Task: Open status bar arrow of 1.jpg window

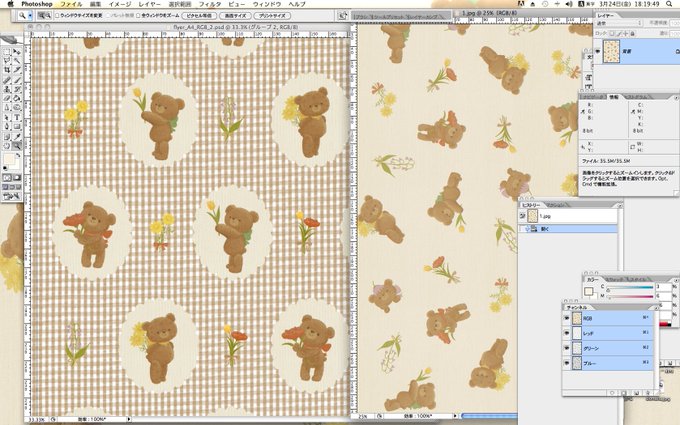Action: [x=455, y=416]
